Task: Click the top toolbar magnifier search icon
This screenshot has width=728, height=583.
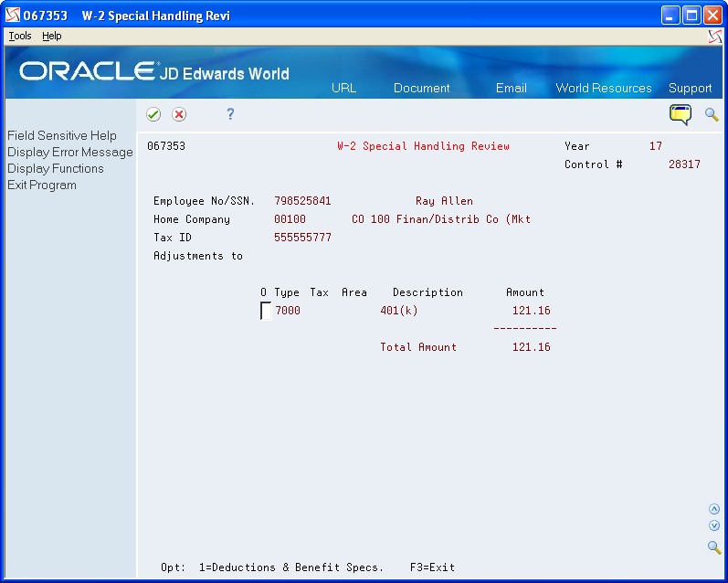Action: (x=712, y=114)
